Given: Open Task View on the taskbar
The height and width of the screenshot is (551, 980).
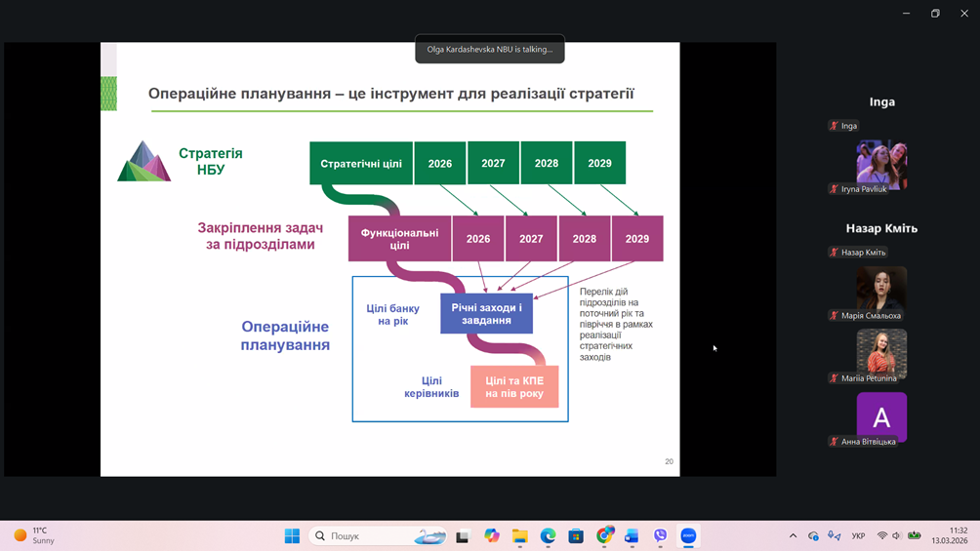Looking at the screenshot, I should click(x=463, y=535).
